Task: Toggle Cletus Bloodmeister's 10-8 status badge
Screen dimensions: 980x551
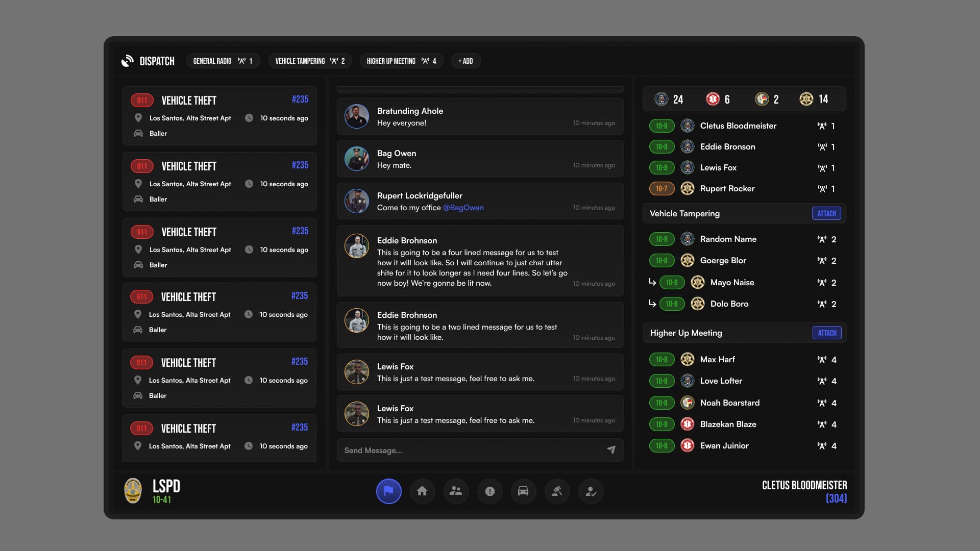Action: pyautogui.click(x=662, y=126)
